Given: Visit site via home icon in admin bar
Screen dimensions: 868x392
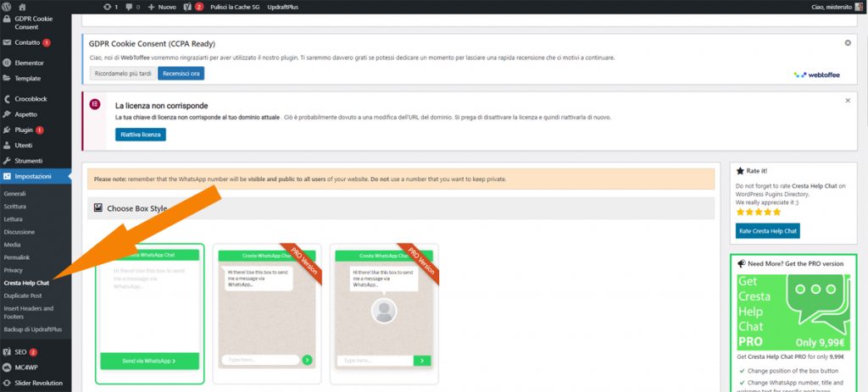Looking at the screenshot, I should pyautogui.click(x=22, y=7).
